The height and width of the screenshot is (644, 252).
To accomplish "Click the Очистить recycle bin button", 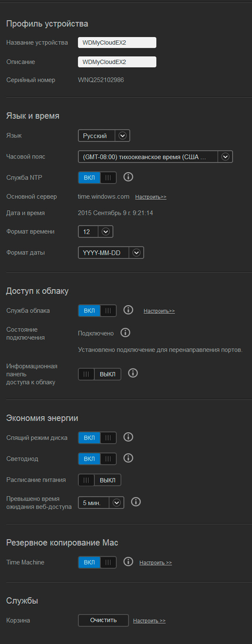I will click(103, 621).
